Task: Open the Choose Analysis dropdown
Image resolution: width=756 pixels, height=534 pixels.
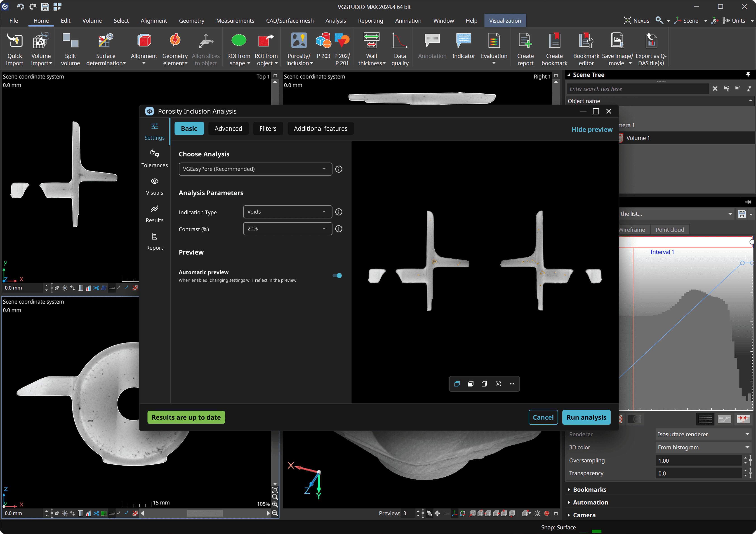Action: 255,169
